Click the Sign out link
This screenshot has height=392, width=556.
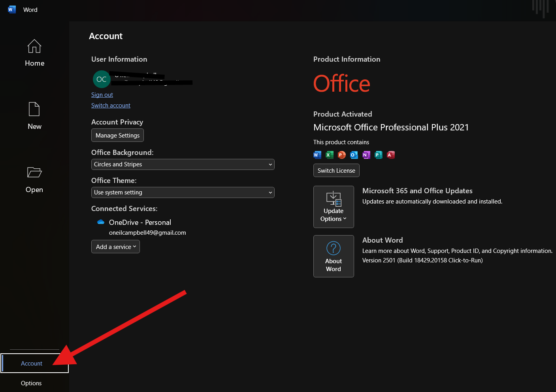102,95
